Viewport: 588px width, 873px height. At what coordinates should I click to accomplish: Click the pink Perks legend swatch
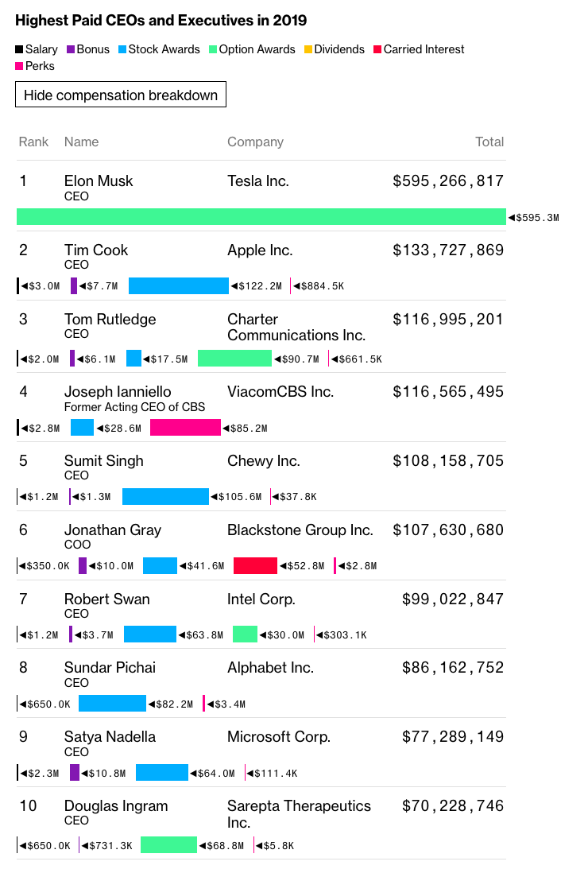coord(19,66)
